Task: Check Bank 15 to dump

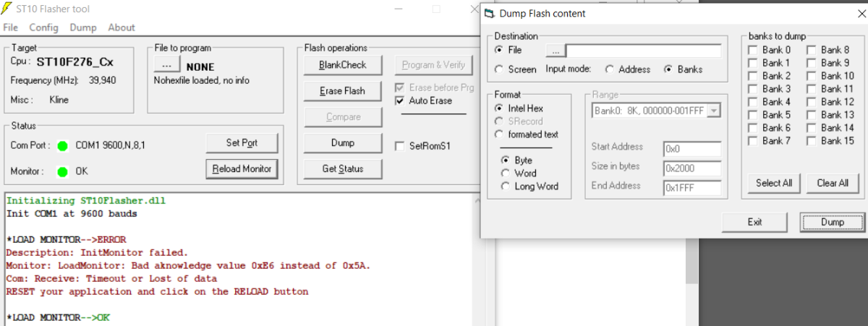Action: 812,141
